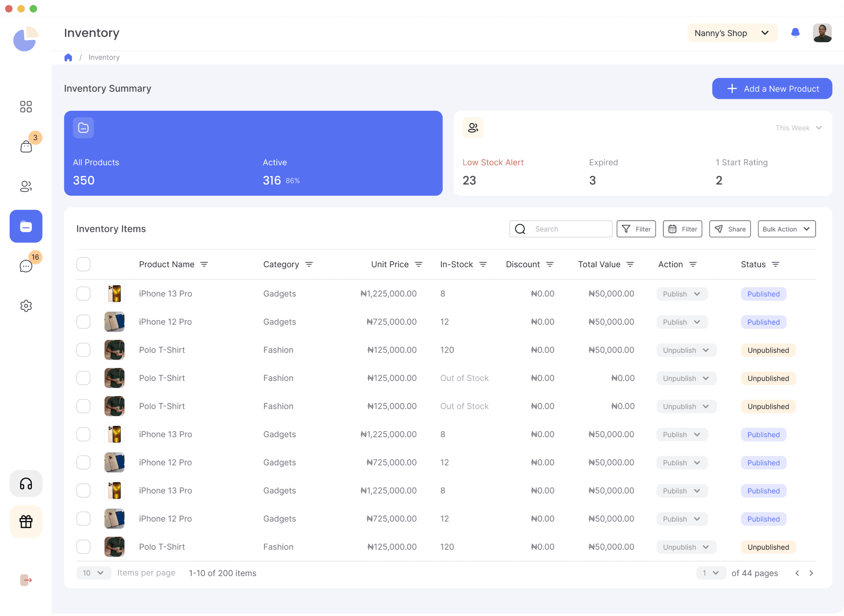Open the dashboard grid icon in sidebar
Viewport: 844px width, 616px height.
pos(26,107)
